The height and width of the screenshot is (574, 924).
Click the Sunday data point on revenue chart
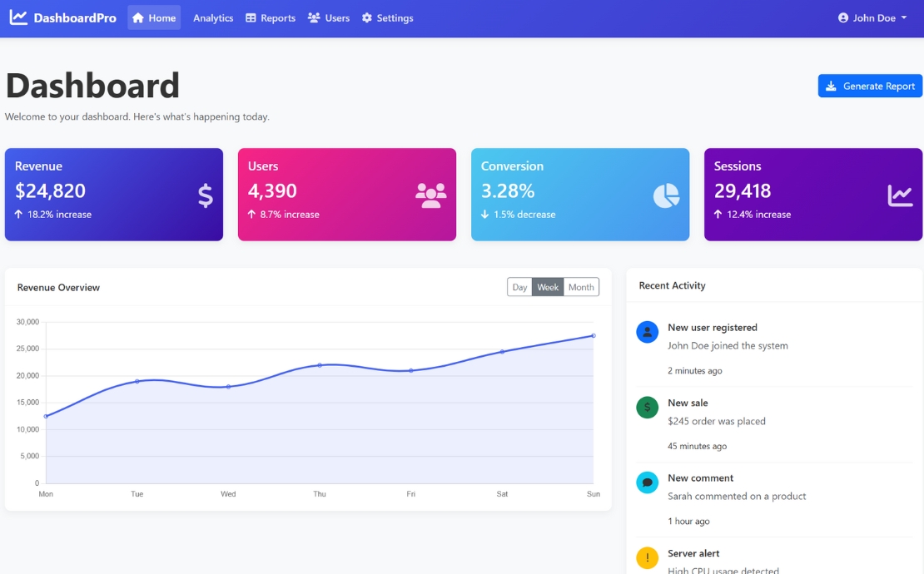tap(593, 335)
